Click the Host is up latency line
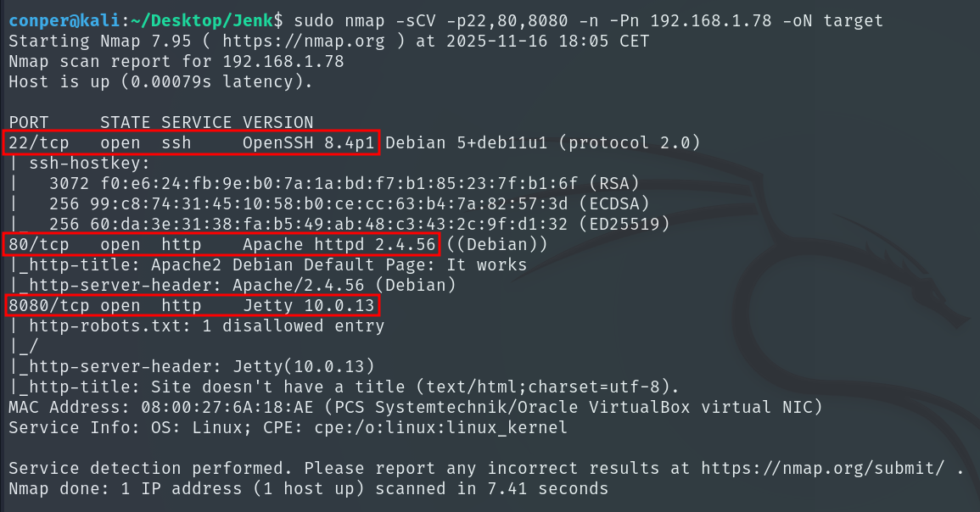 point(161,82)
